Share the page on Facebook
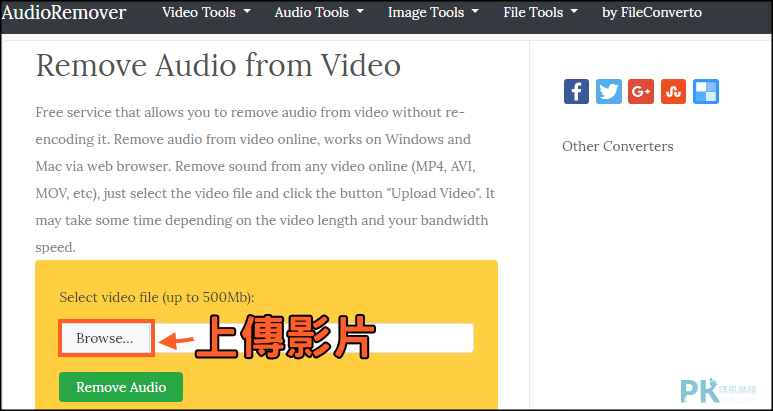This screenshot has width=773, height=411. pyautogui.click(x=576, y=91)
